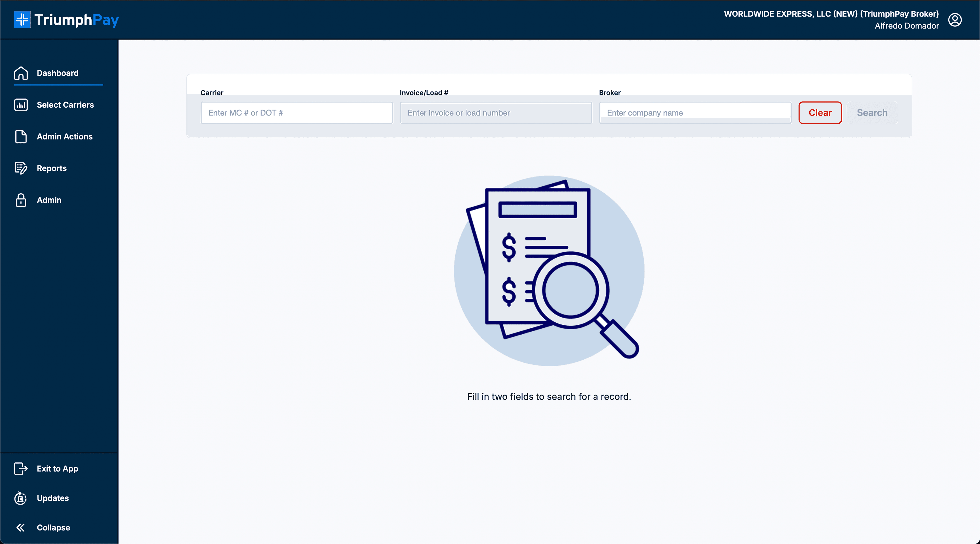Focus the Invoice/Load number field

496,112
